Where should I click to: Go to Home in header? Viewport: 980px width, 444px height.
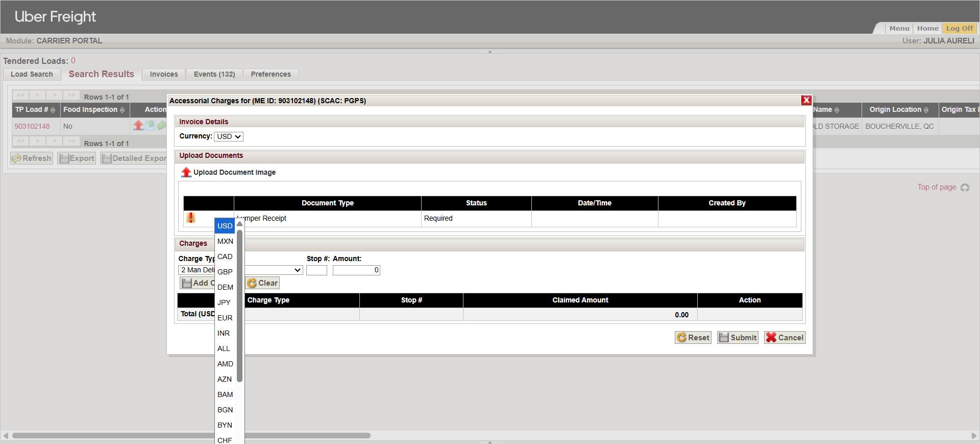tap(927, 28)
